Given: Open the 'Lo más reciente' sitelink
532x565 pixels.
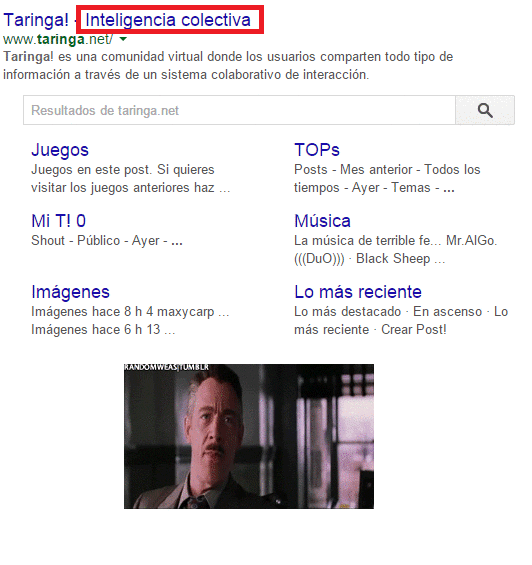Looking at the screenshot, I should coord(358,292).
